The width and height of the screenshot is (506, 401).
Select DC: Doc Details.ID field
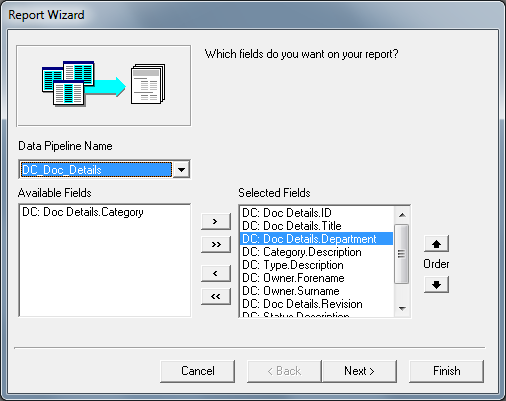287,213
